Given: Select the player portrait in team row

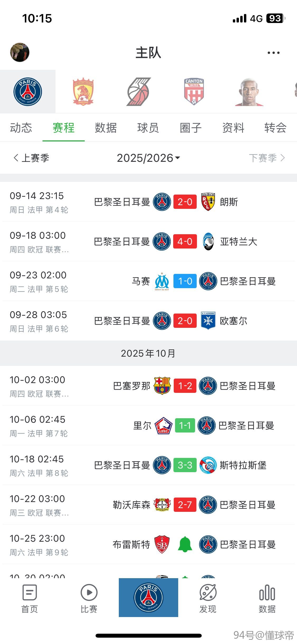Looking at the screenshot, I should click(249, 91).
